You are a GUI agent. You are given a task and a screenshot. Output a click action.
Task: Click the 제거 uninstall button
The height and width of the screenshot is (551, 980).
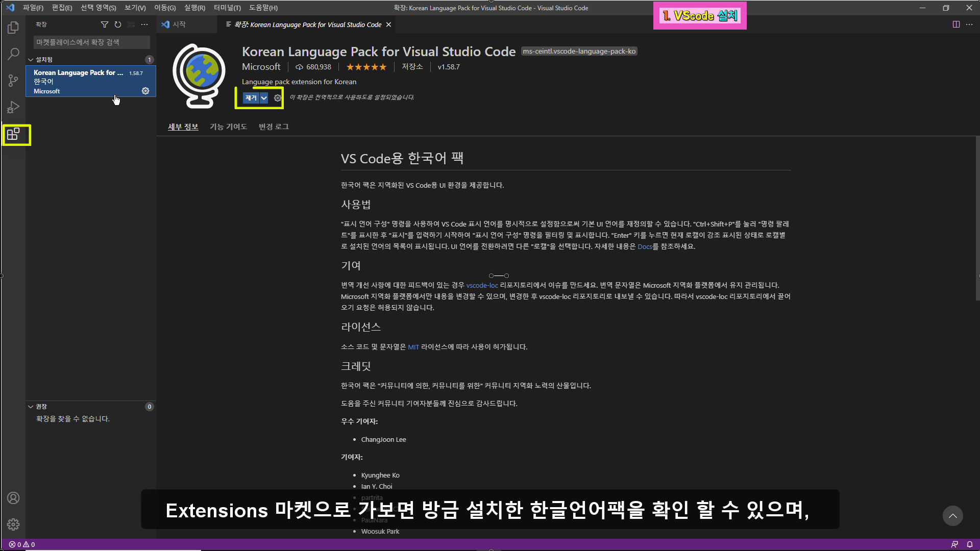(x=251, y=98)
